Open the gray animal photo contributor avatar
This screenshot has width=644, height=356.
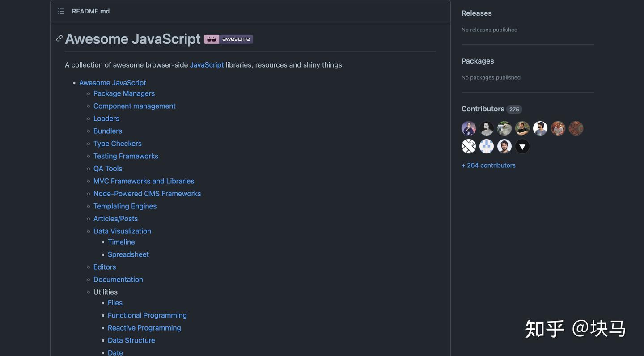(x=504, y=128)
